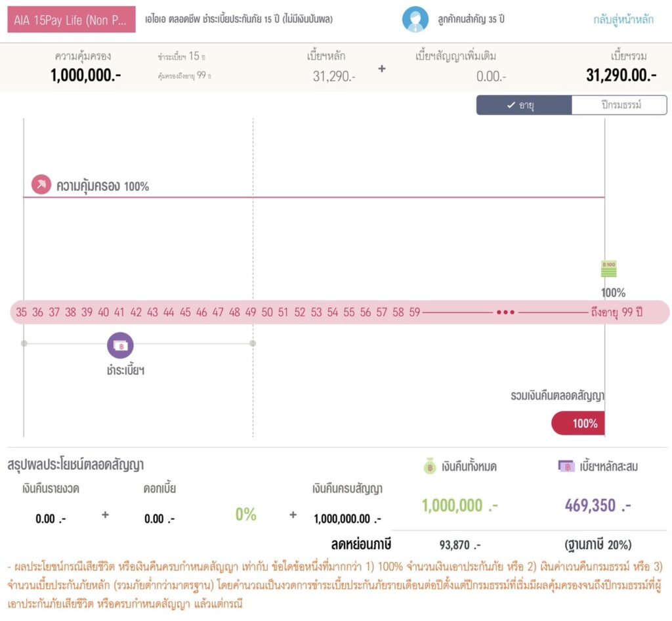Click the purple premium icon above ชำระเบี้ยฯ label
The width and height of the screenshot is (672, 621).
point(120,344)
